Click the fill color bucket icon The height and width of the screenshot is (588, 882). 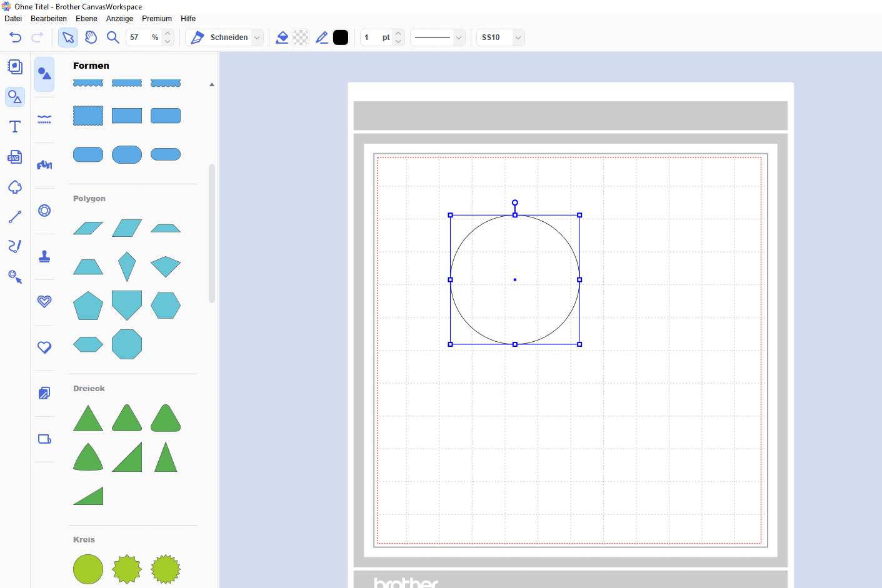tap(282, 37)
